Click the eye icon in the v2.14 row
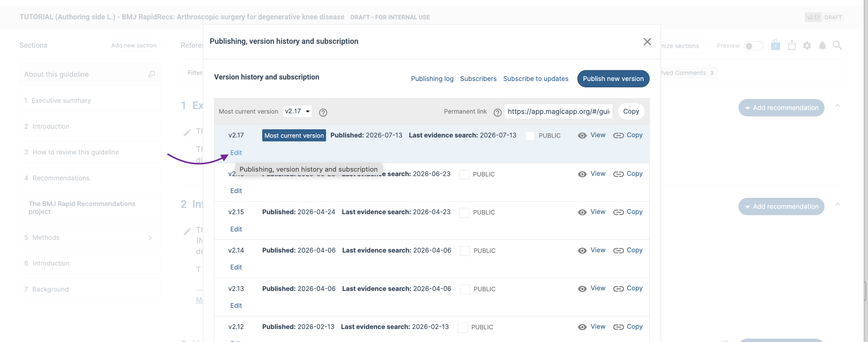 [x=582, y=251]
